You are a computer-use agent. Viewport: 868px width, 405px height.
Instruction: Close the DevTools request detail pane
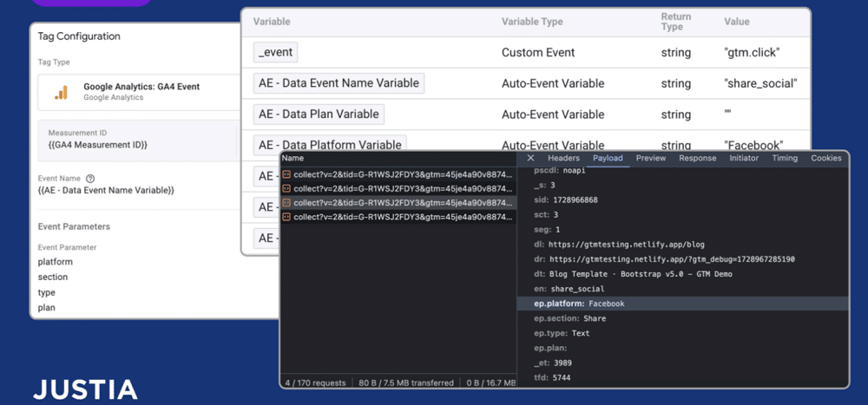coord(530,158)
